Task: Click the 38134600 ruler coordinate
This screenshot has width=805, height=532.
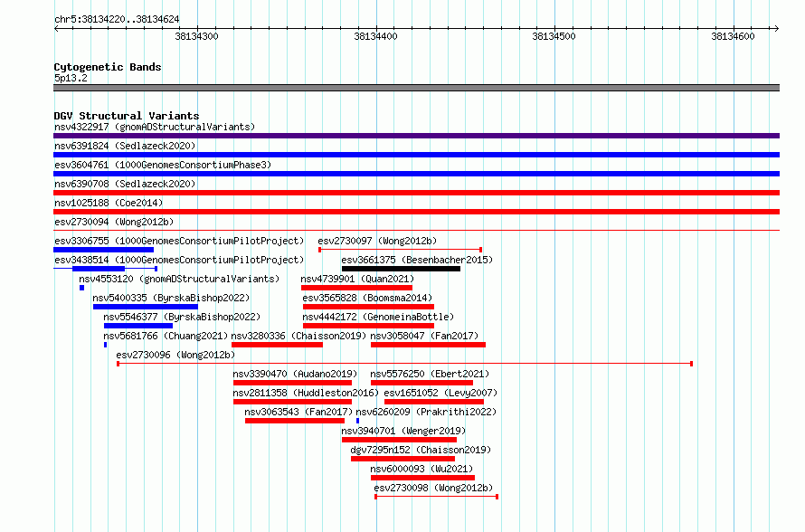Action: pos(734,36)
